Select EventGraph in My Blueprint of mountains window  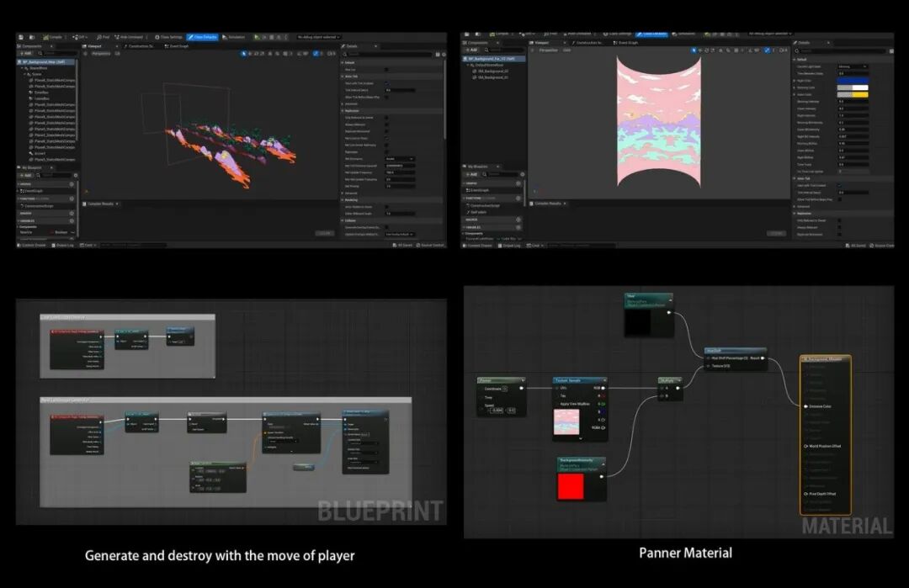coord(32,191)
